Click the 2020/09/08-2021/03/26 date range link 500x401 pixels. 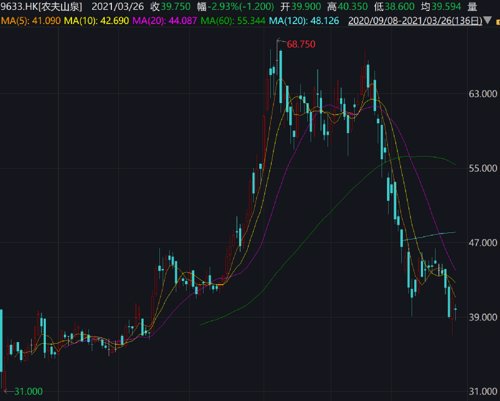point(415,21)
